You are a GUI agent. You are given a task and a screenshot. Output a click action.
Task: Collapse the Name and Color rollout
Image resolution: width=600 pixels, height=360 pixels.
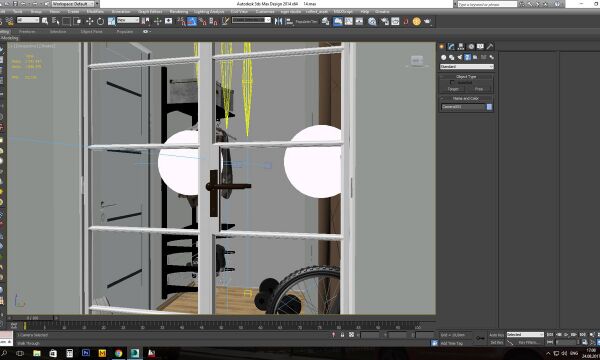coord(466,98)
